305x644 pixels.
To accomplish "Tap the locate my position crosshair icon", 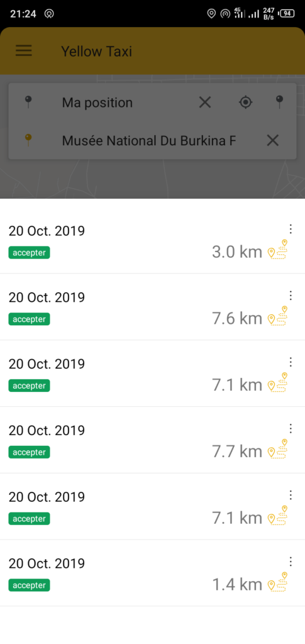I will pyautogui.click(x=245, y=103).
